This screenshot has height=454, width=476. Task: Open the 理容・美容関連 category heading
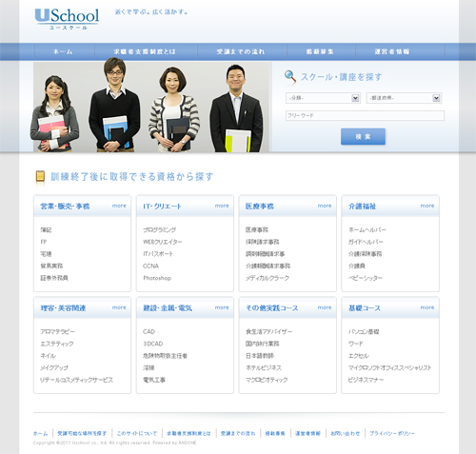(x=63, y=308)
